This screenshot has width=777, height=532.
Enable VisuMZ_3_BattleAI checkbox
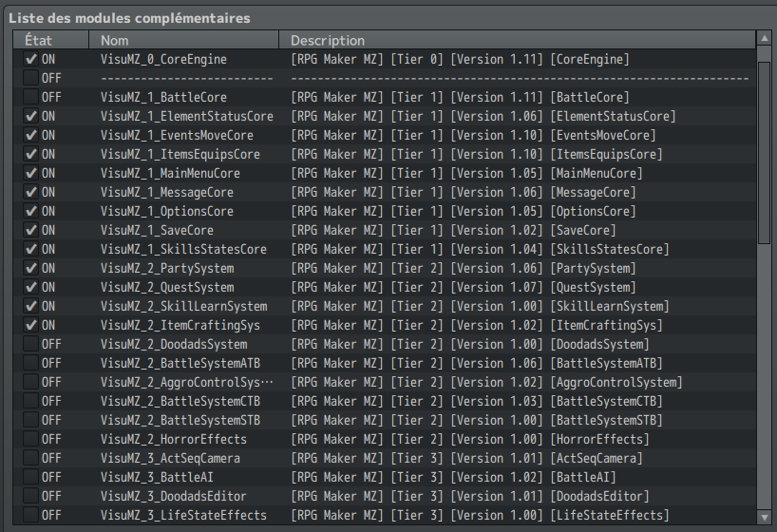tap(31, 478)
